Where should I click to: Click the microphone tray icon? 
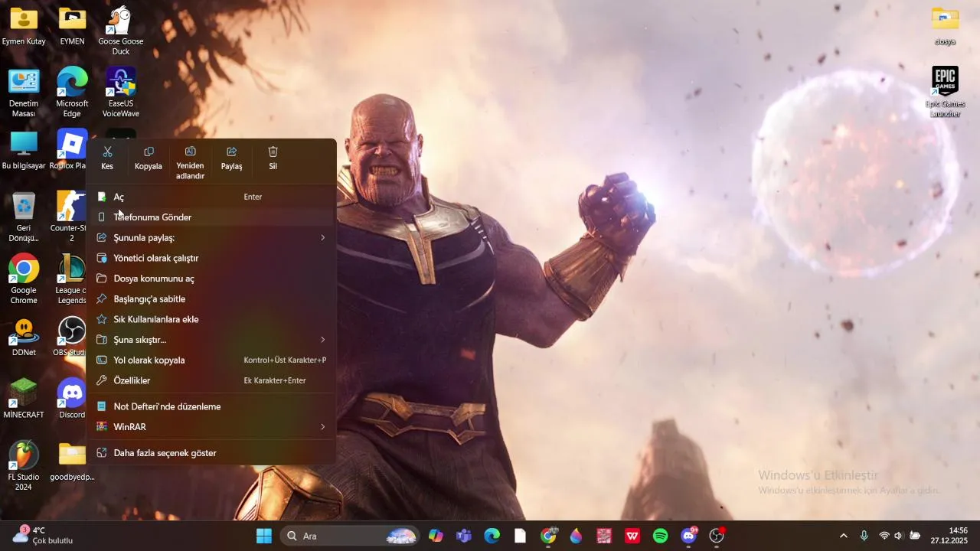[x=864, y=536]
